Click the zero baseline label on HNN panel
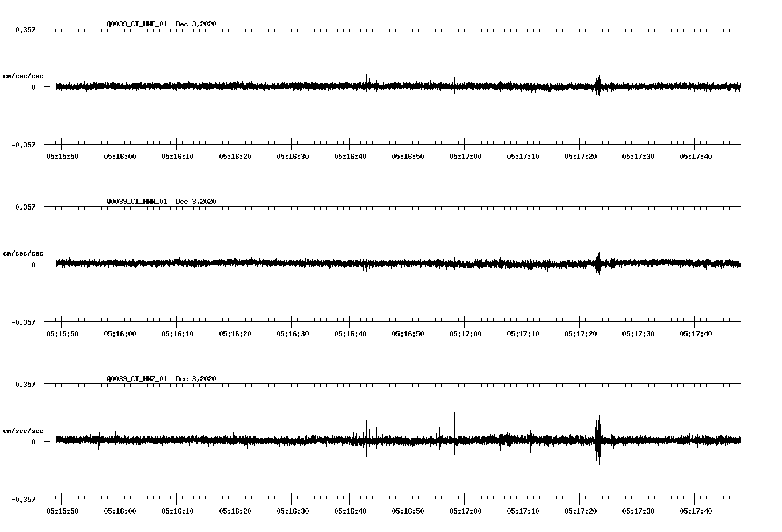The width and height of the screenshot is (782, 532). click(x=32, y=265)
